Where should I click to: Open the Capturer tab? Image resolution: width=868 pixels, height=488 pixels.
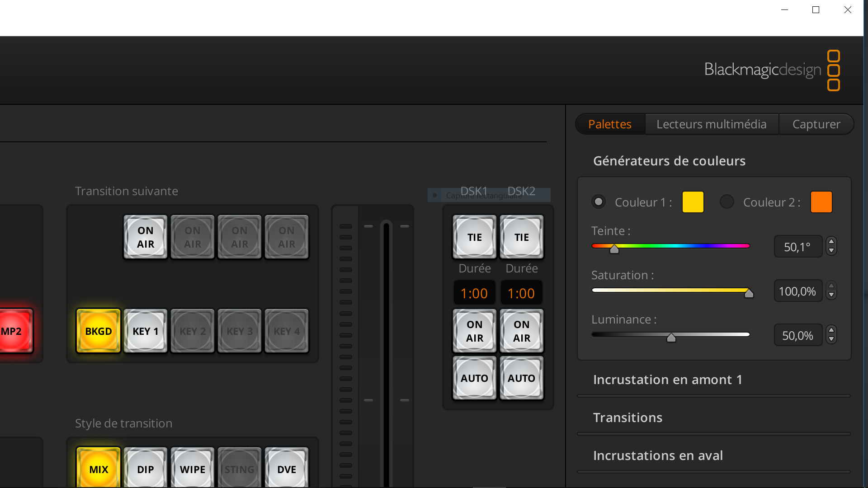pyautogui.click(x=816, y=124)
